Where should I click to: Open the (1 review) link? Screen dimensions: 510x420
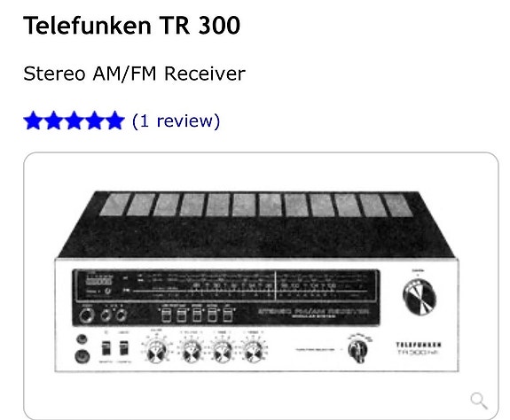176,121
